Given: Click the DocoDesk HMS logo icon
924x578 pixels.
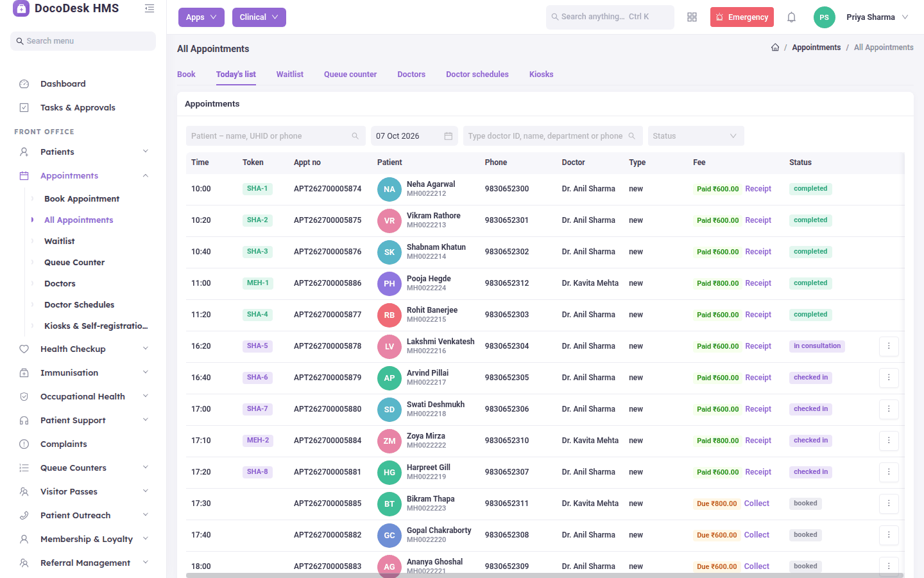Looking at the screenshot, I should (x=21, y=8).
